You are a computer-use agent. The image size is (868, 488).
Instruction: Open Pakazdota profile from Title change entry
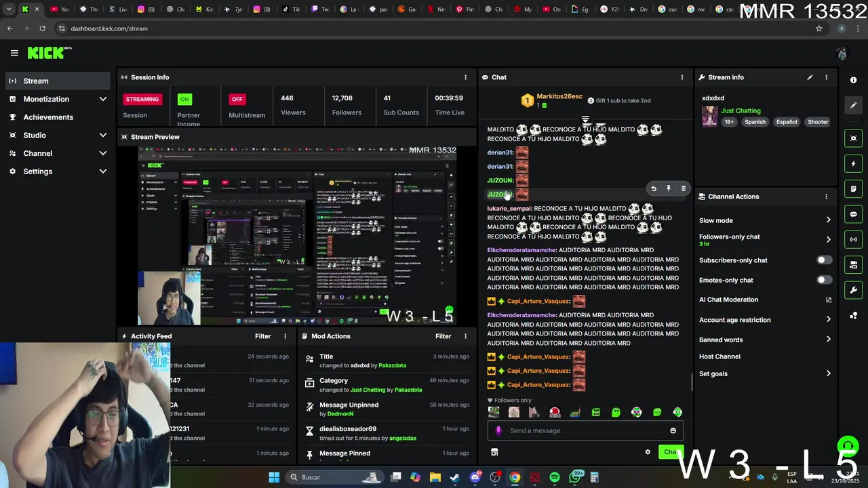tap(392, 365)
